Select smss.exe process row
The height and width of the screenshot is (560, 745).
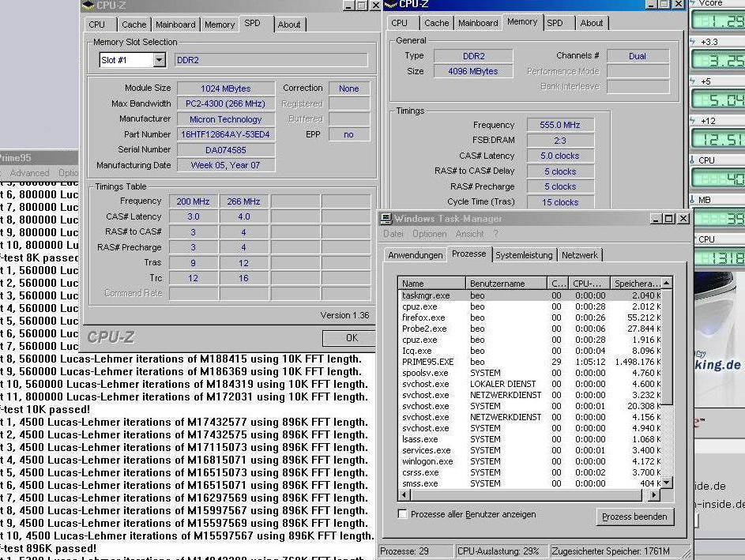tap(530, 483)
